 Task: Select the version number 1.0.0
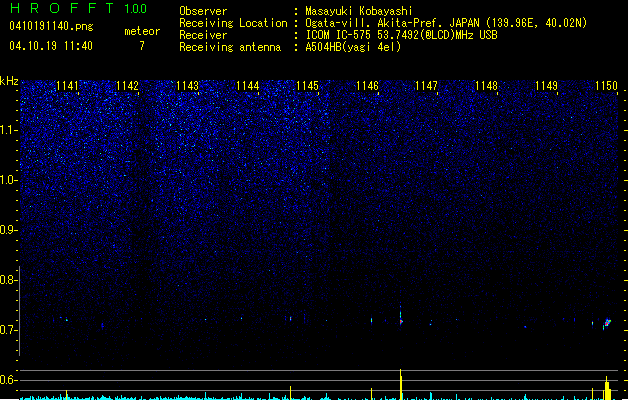[136, 9]
